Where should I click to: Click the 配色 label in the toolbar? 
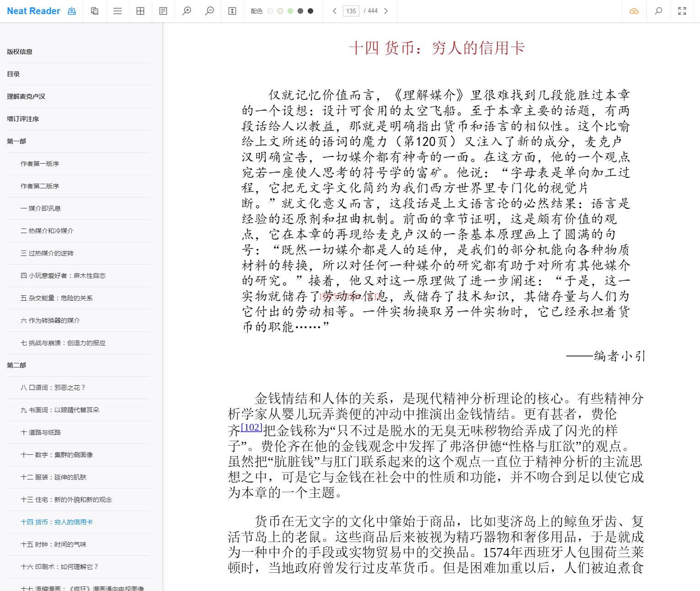256,11
